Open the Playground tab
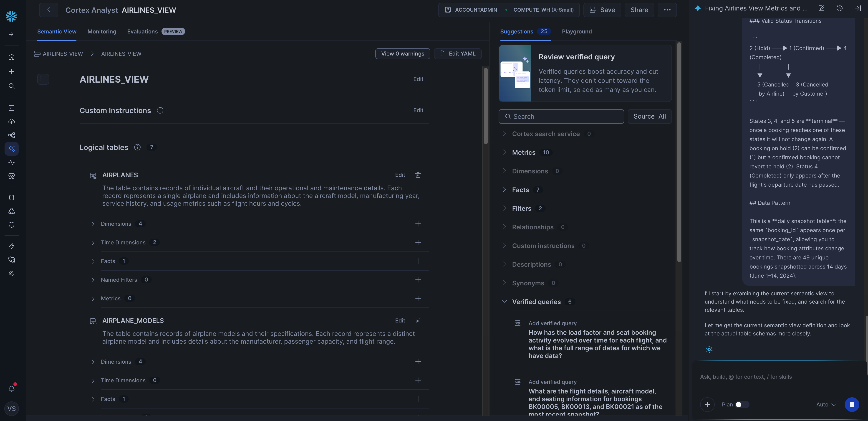 [577, 31]
